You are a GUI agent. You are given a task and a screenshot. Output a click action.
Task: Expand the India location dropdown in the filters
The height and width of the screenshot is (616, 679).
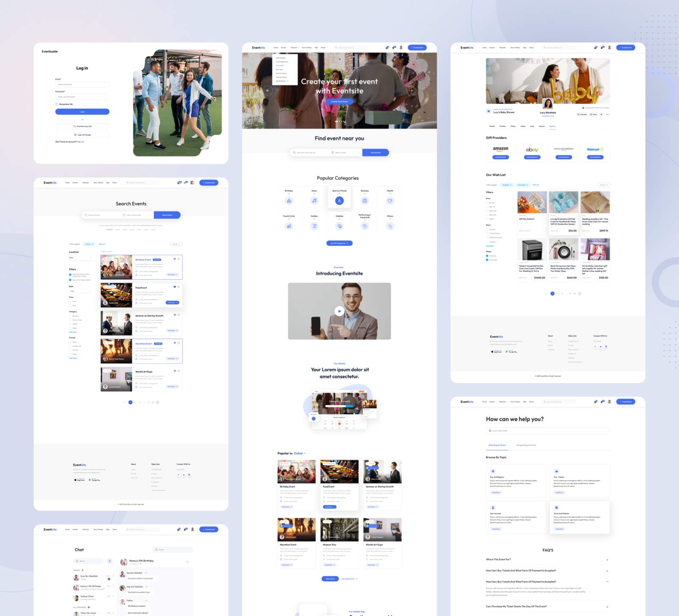click(80, 258)
